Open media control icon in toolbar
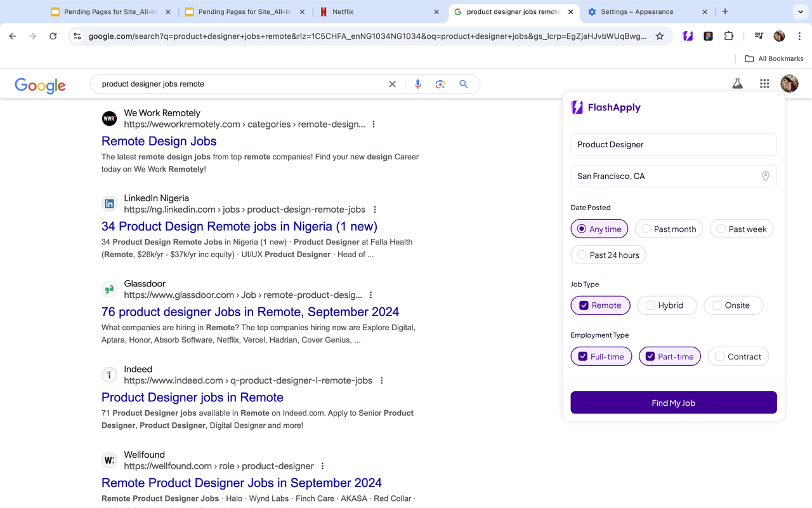Image resolution: width=812 pixels, height=508 pixels. pos(759,36)
